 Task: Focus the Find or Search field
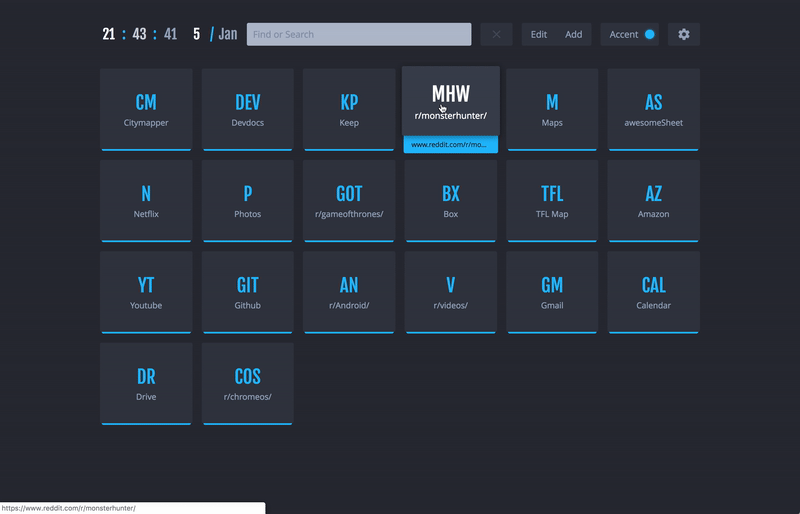point(359,34)
